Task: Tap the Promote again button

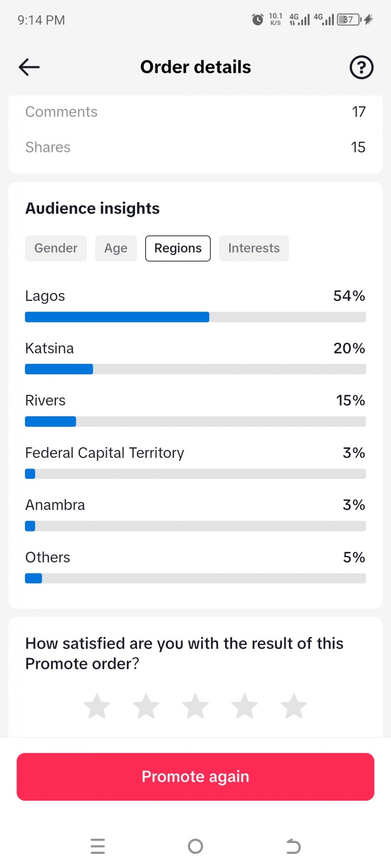Action: 195,777
